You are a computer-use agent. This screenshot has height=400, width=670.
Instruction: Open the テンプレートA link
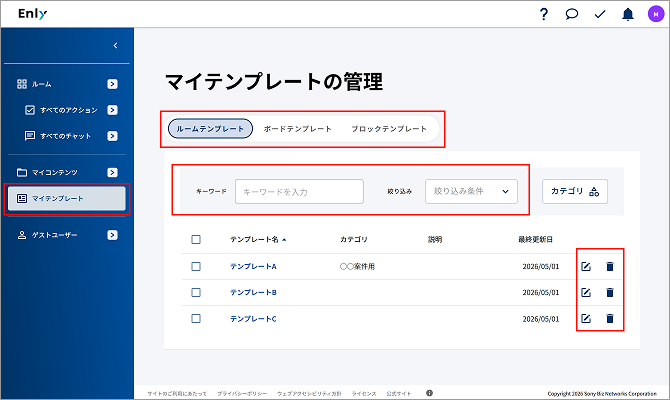[x=253, y=267]
